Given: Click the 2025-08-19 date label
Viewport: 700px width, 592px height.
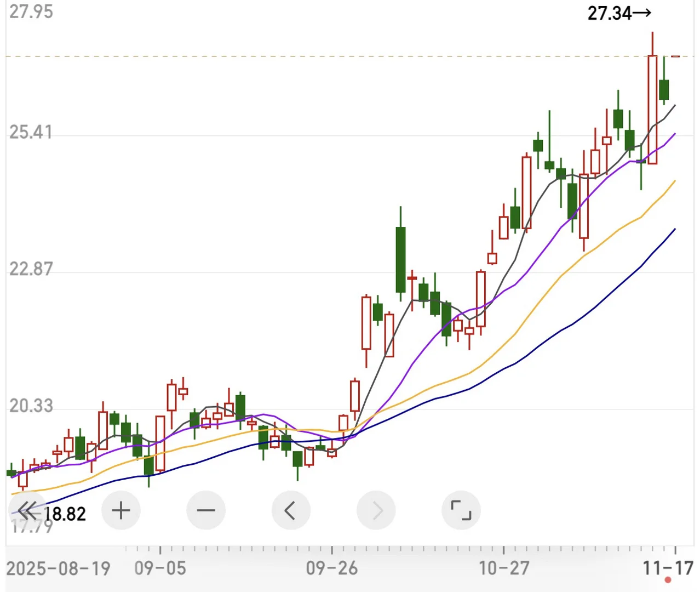Looking at the screenshot, I should [59, 568].
